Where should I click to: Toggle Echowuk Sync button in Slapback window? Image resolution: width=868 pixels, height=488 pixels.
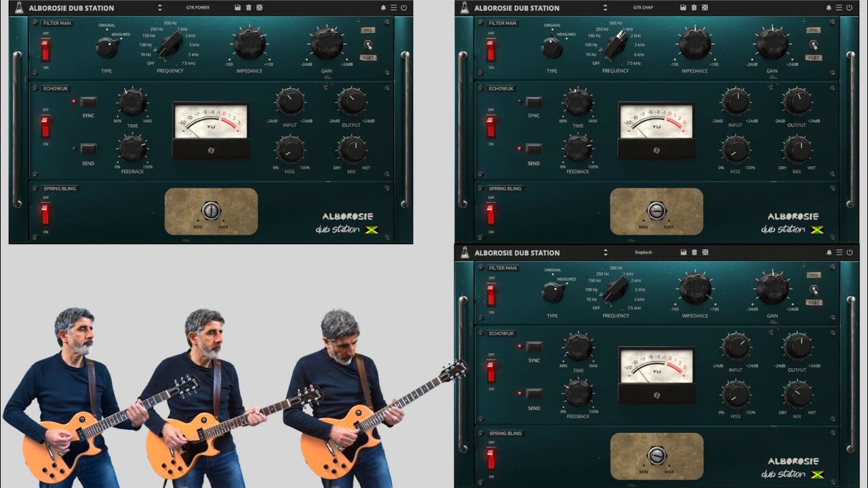534,347
